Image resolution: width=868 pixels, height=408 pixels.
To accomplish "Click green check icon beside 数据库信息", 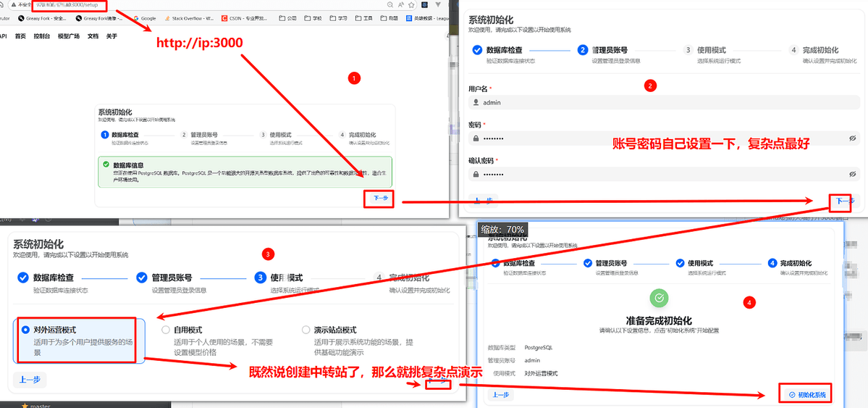I will [x=106, y=165].
